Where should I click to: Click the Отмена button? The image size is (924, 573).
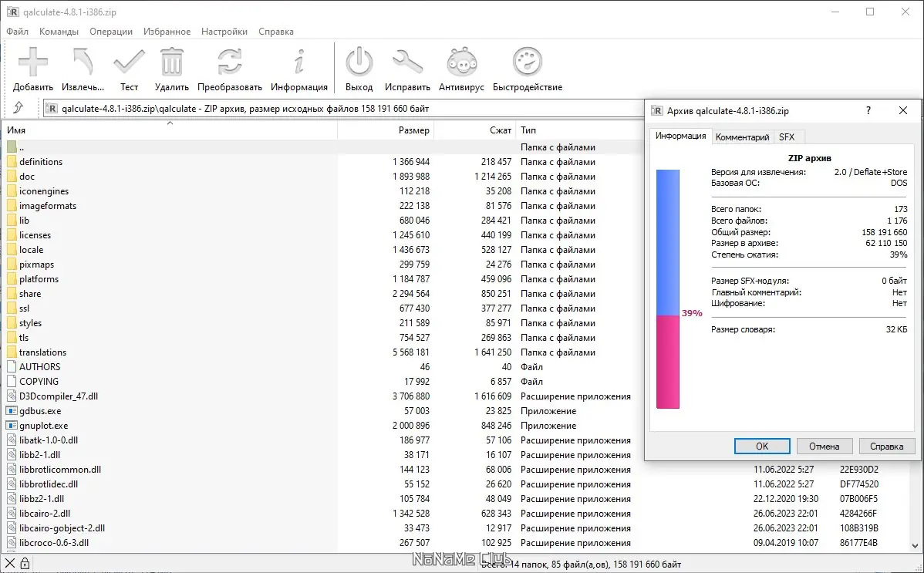coord(824,447)
